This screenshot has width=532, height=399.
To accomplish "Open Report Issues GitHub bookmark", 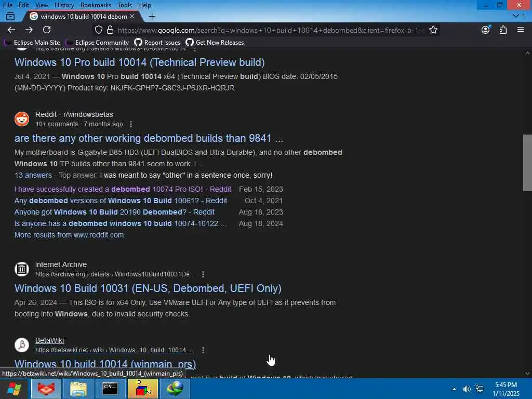I will (x=157, y=43).
